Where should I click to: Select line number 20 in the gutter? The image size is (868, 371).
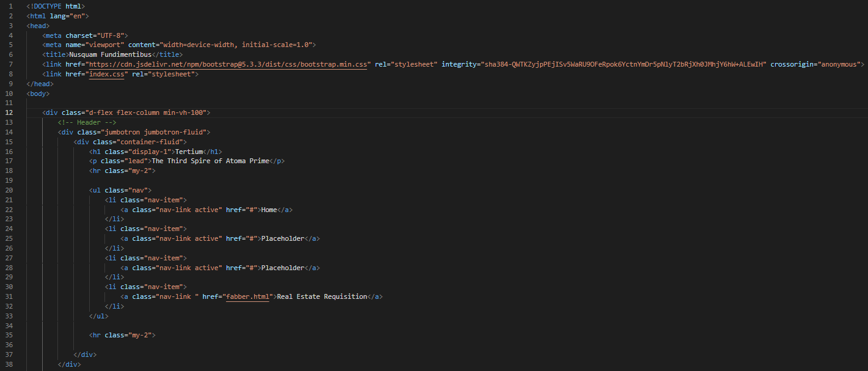click(9, 190)
